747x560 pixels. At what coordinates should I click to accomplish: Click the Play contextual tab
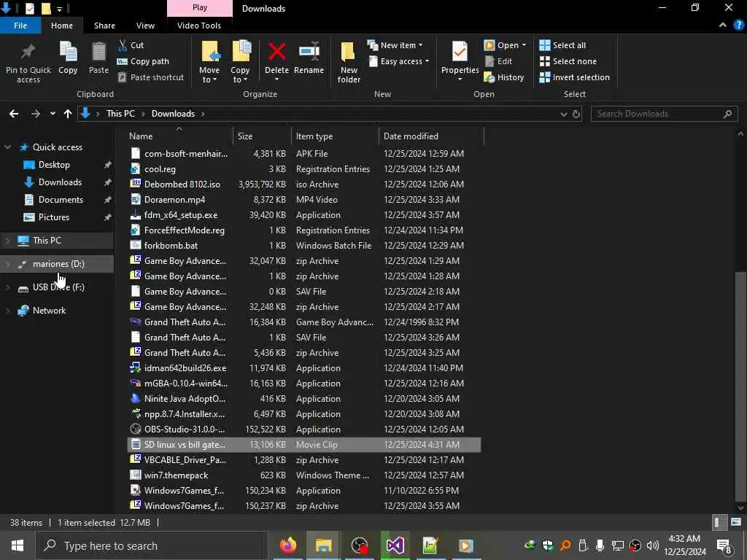tap(200, 8)
